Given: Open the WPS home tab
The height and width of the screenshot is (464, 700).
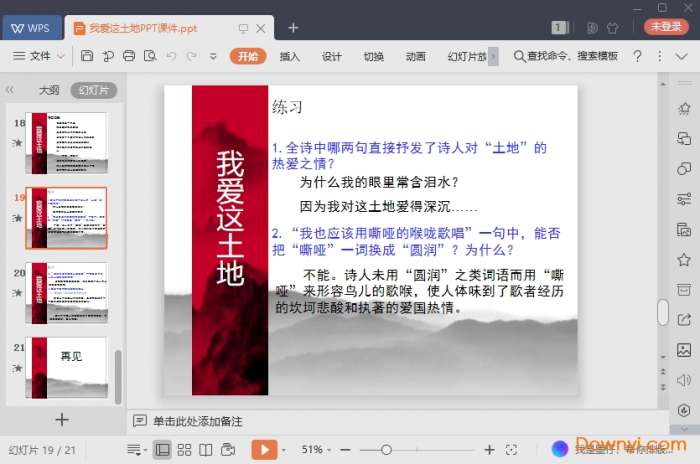Looking at the screenshot, I should click(31, 28).
